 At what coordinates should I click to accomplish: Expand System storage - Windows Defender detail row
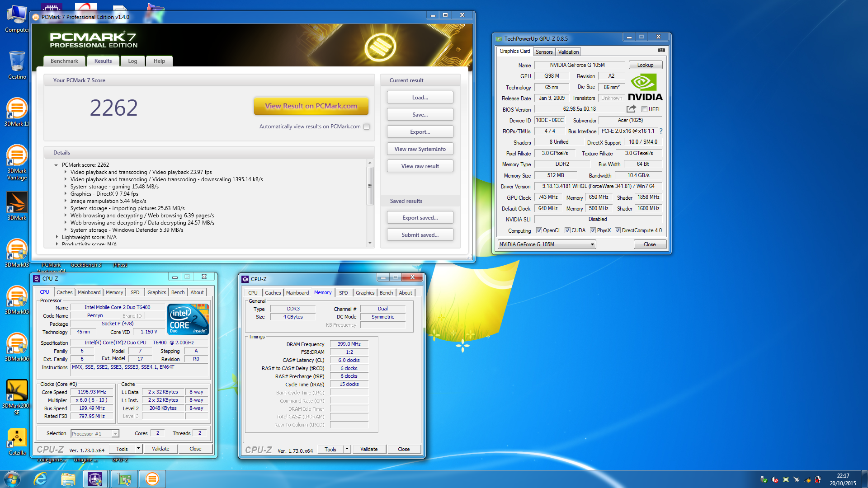click(66, 230)
